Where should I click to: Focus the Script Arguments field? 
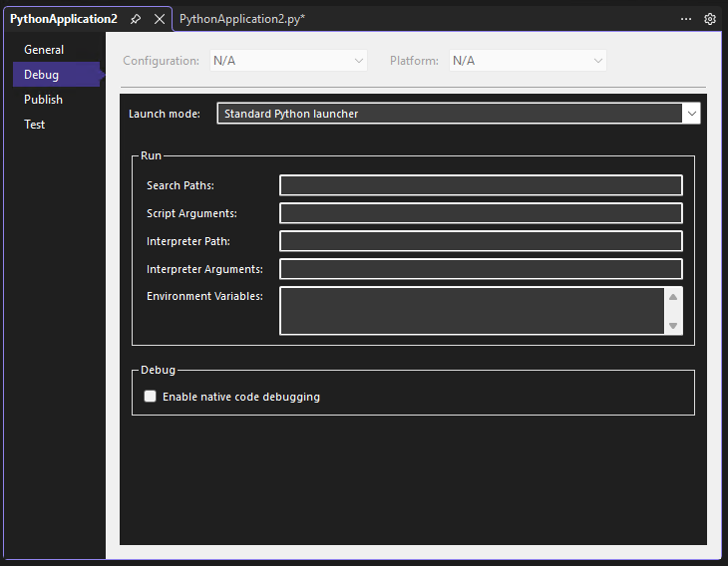pos(481,213)
